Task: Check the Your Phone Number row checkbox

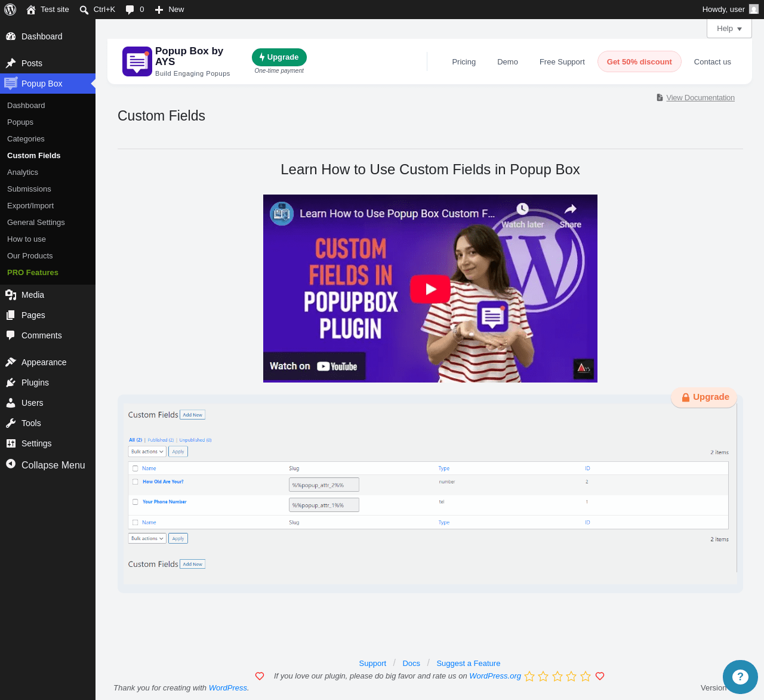Action: [x=135, y=502]
